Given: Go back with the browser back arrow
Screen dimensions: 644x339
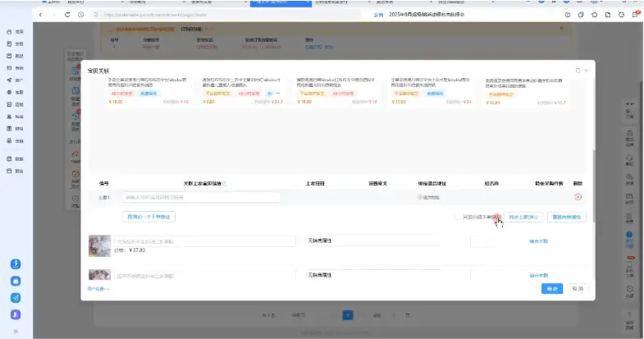Looking at the screenshot, I should pos(40,15).
